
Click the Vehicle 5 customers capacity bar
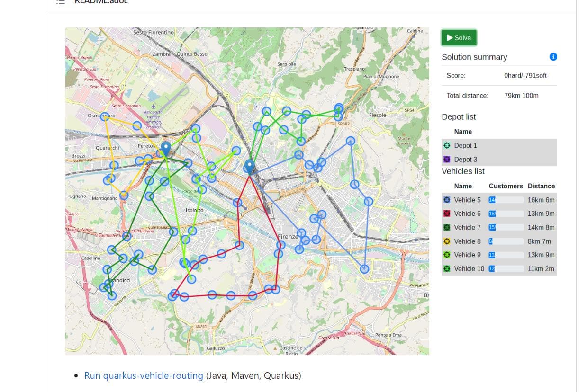point(506,200)
